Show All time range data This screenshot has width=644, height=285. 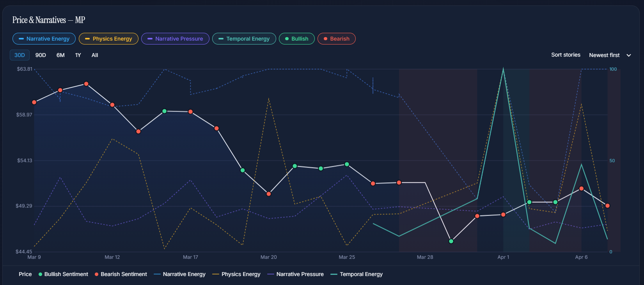point(95,55)
